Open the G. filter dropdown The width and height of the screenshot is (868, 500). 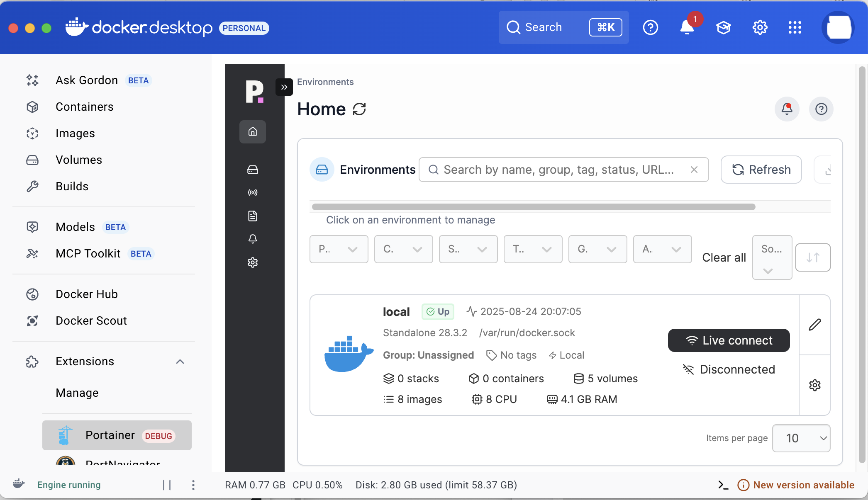598,249
